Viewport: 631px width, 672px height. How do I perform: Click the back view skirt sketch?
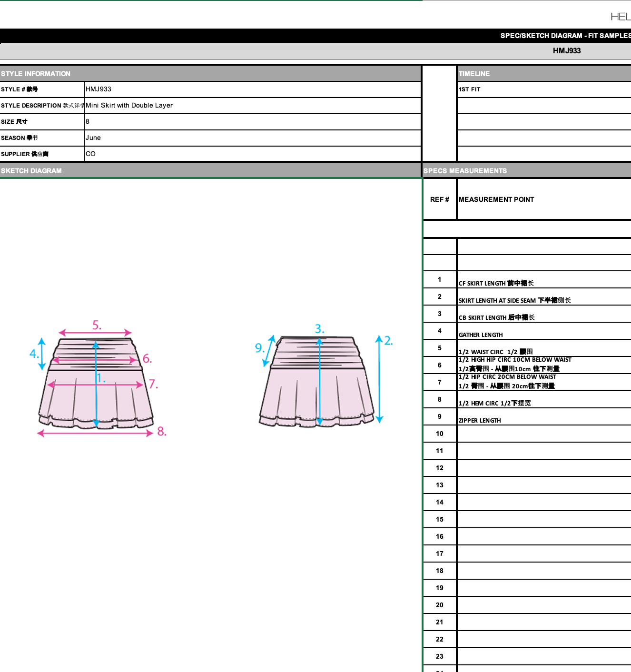[x=317, y=381]
